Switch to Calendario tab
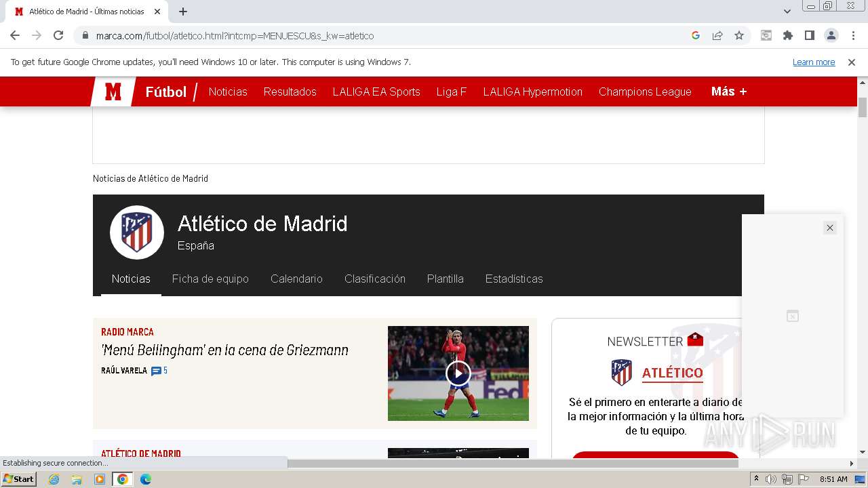Screen dimensions: 868x488 296,279
